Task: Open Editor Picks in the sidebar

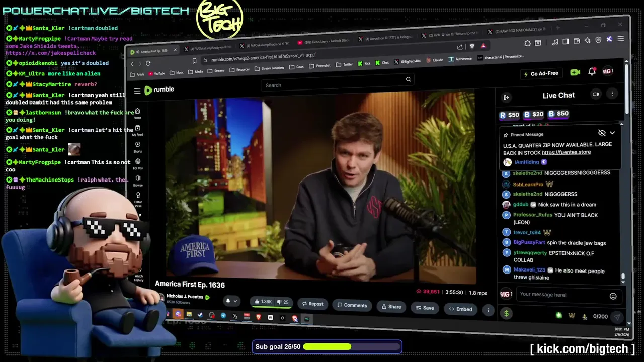Action: click(x=138, y=200)
